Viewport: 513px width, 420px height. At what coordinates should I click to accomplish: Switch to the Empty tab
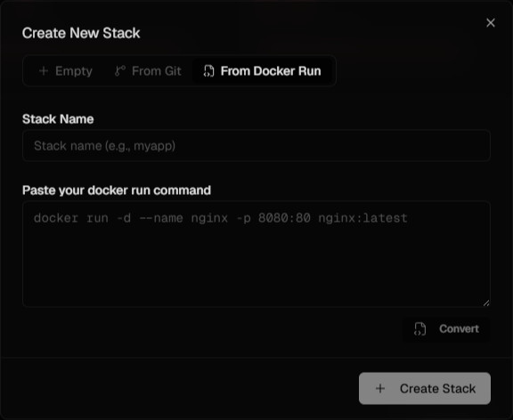coord(65,71)
